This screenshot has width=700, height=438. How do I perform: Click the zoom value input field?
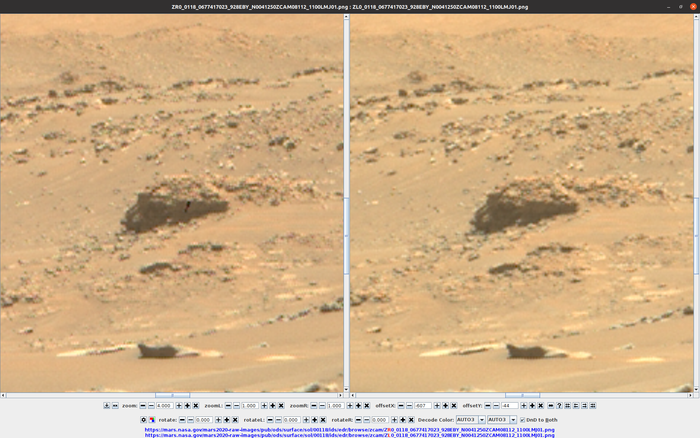164,405
